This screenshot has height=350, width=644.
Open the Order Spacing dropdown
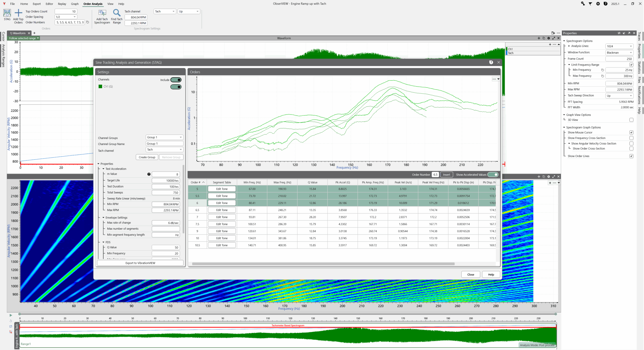66,17
